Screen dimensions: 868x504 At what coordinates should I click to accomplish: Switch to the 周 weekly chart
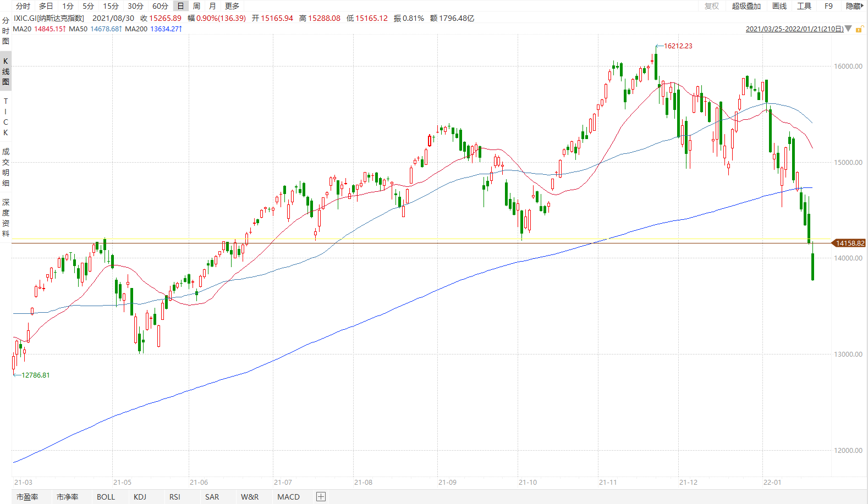click(196, 6)
